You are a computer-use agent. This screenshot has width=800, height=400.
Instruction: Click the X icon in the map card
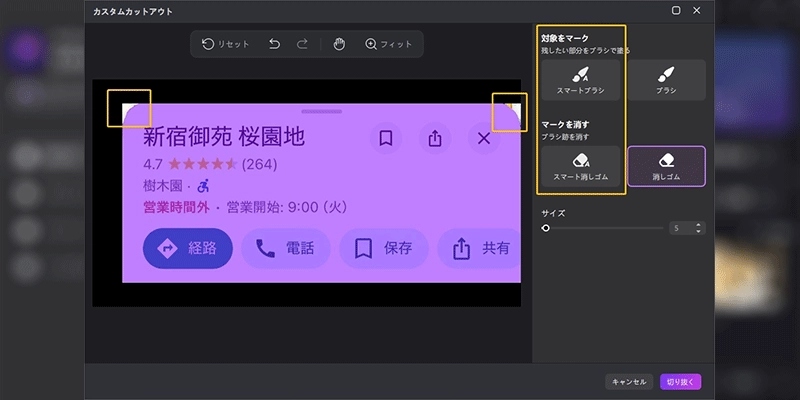click(x=484, y=138)
